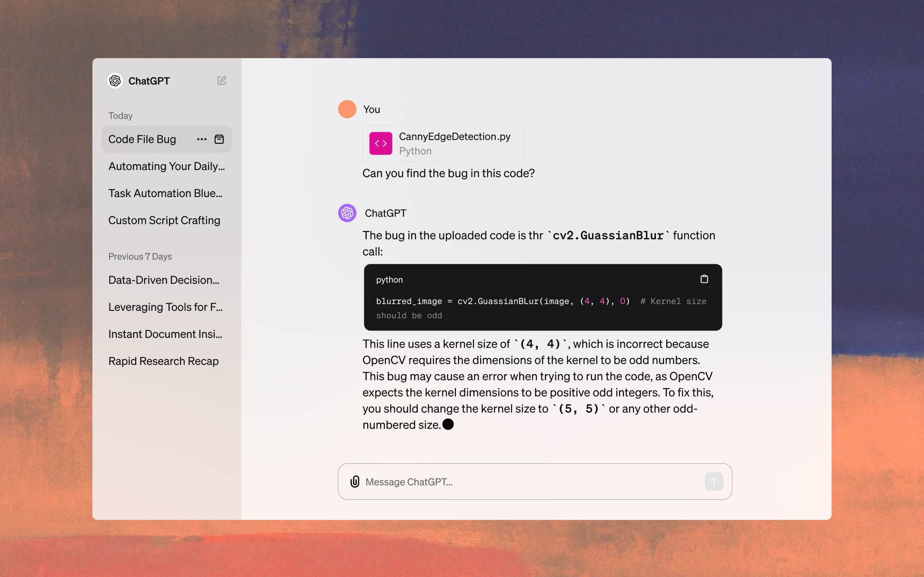Click the ChatGPT sender name in the reply

coord(385,213)
